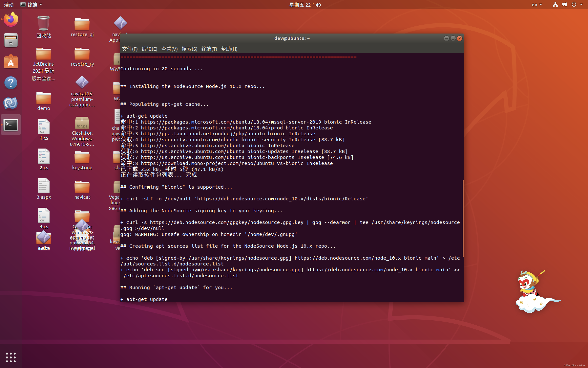Maximize the terminal window
The width and height of the screenshot is (588, 368).
[x=453, y=38]
